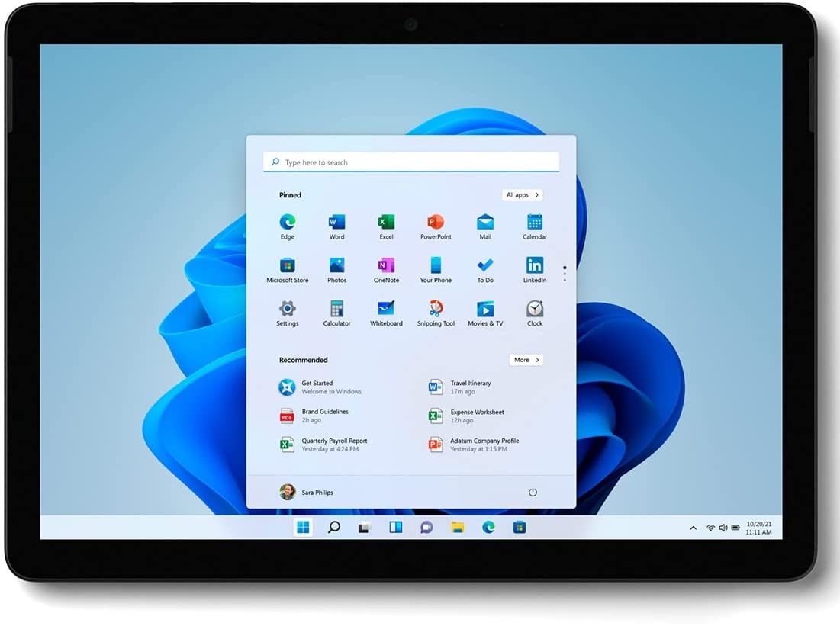This screenshot has height=626, width=840.
Task: Click the Type here to search field
Action: point(411,162)
